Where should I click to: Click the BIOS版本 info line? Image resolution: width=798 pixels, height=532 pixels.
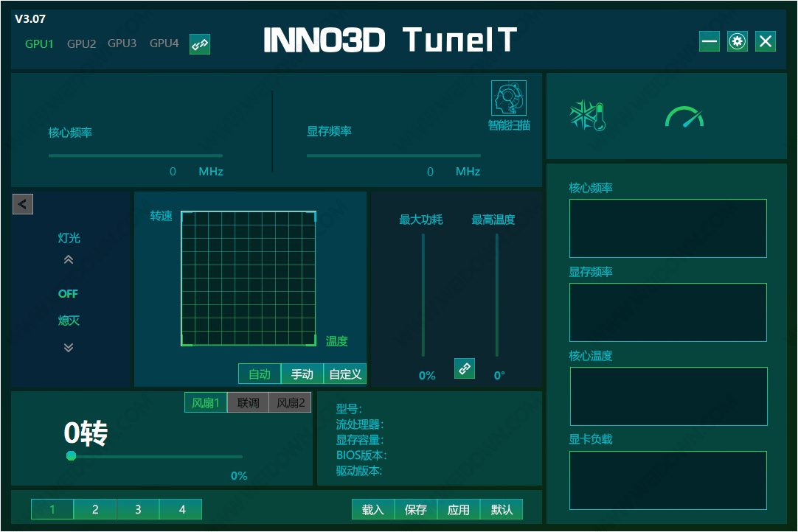click(361, 455)
